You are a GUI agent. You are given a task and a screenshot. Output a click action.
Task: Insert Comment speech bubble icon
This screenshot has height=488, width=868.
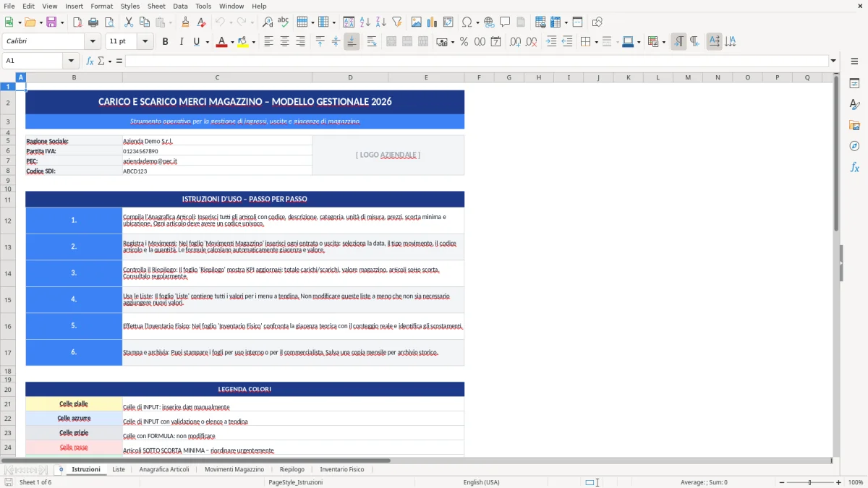tap(505, 22)
